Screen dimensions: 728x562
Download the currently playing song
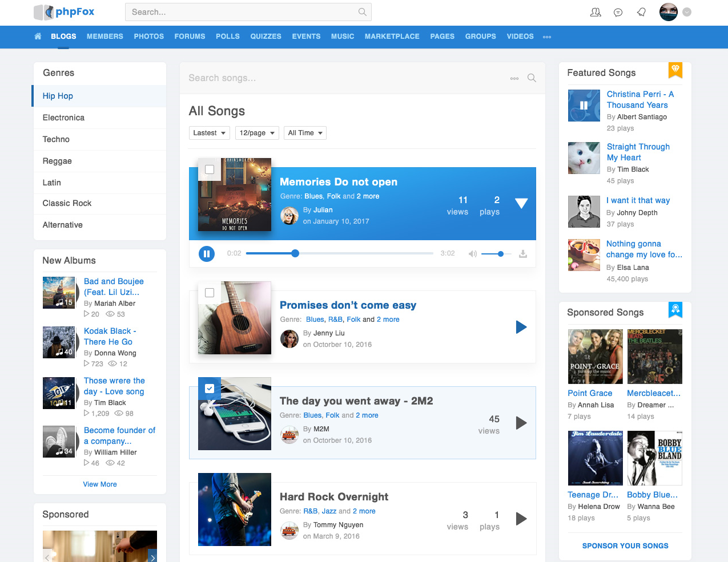click(523, 254)
